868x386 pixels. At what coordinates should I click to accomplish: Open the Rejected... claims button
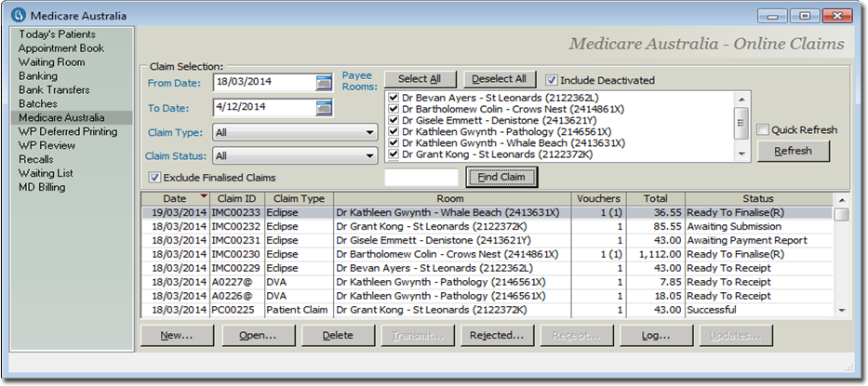497,336
